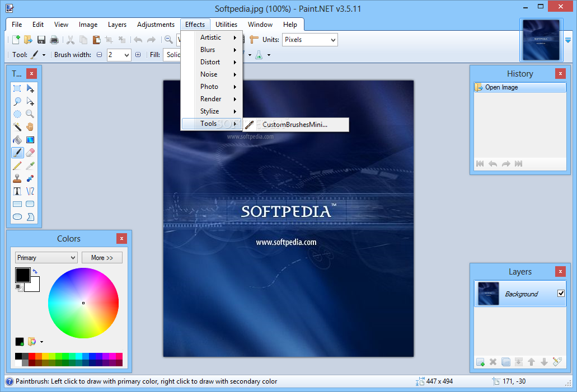Viewport: 577px width, 392px height.
Task: Select the Color Picker eyedropper tool
Action: (30, 166)
